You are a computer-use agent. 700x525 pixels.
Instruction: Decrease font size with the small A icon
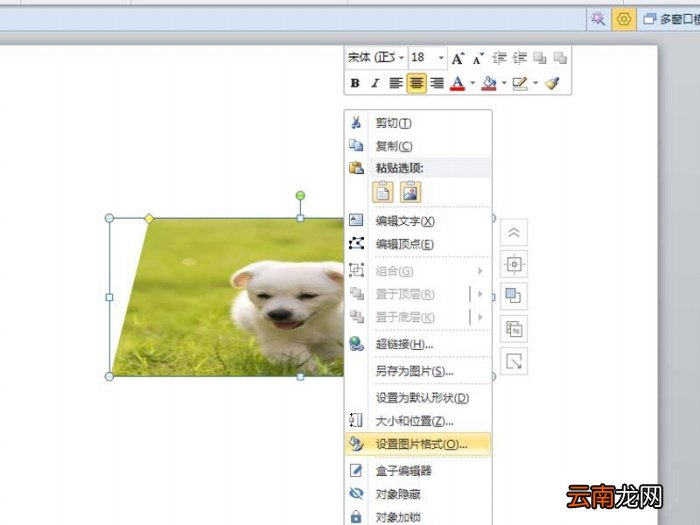tap(478, 58)
